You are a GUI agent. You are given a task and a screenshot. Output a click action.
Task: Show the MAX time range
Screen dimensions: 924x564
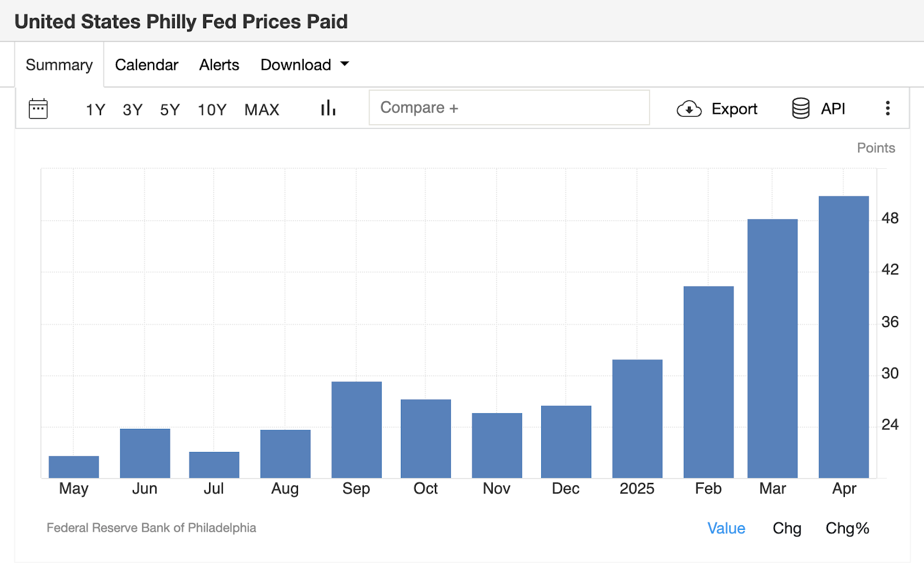(x=262, y=109)
